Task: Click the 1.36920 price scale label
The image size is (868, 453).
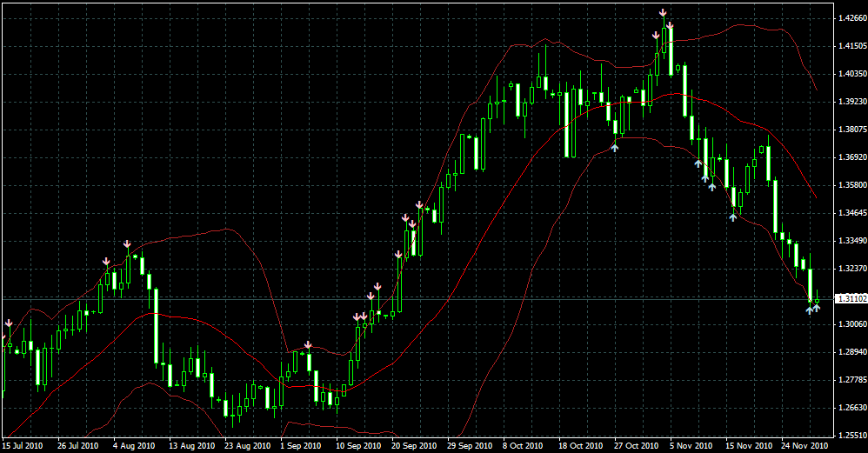Action: [x=850, y=157]
